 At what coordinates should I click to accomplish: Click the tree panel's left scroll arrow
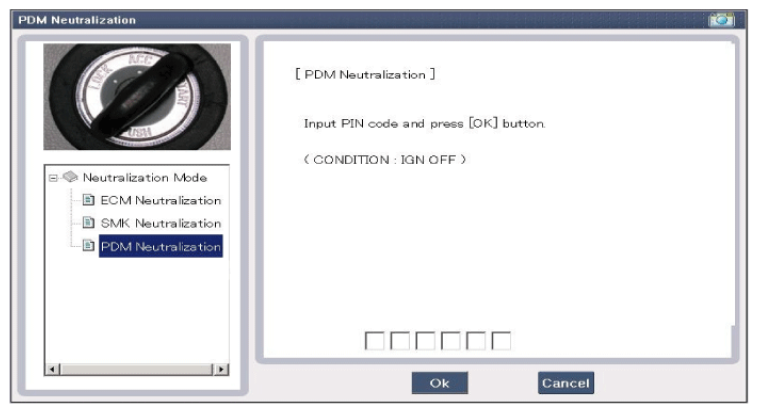pos(51,370)
